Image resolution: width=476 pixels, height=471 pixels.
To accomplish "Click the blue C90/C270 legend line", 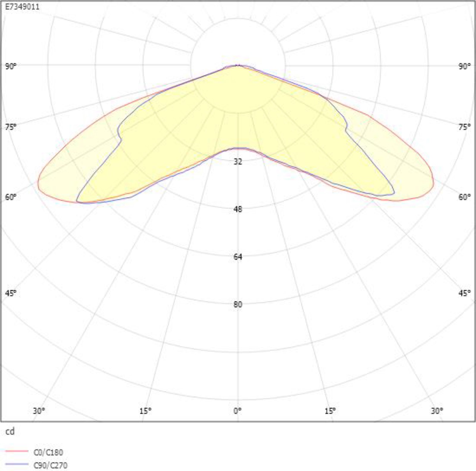I will (x=17, y=464).
